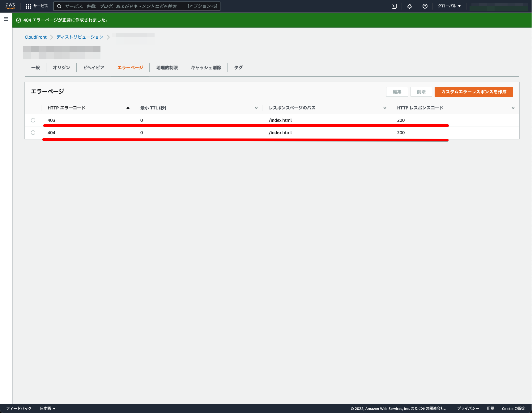The width and height of the screenshot is (532, 413).
Task: Select the 403 error row radio button
Action: tap(33, 120)
